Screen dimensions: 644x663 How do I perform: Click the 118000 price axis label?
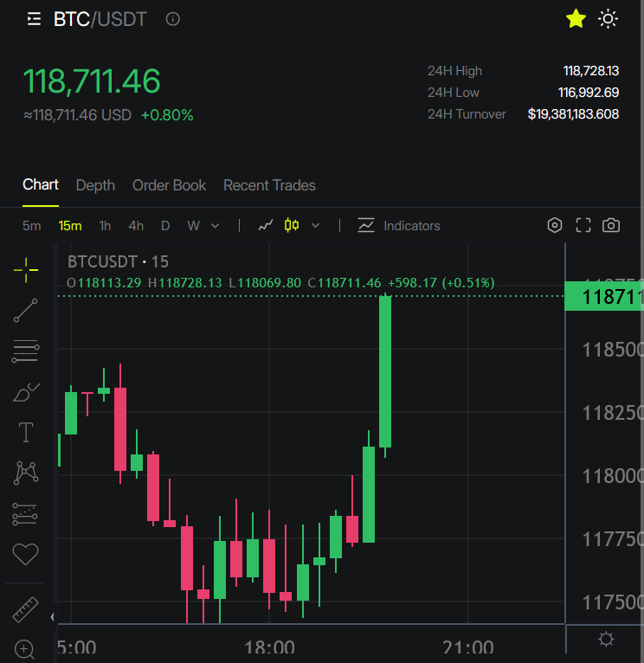coord(613,477)
